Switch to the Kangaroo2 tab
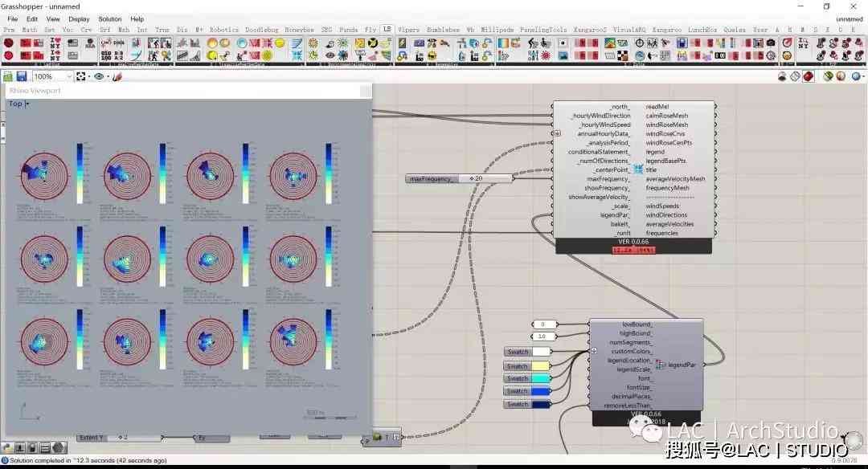This screenshot has width=868, height=469. coord(590,30)
